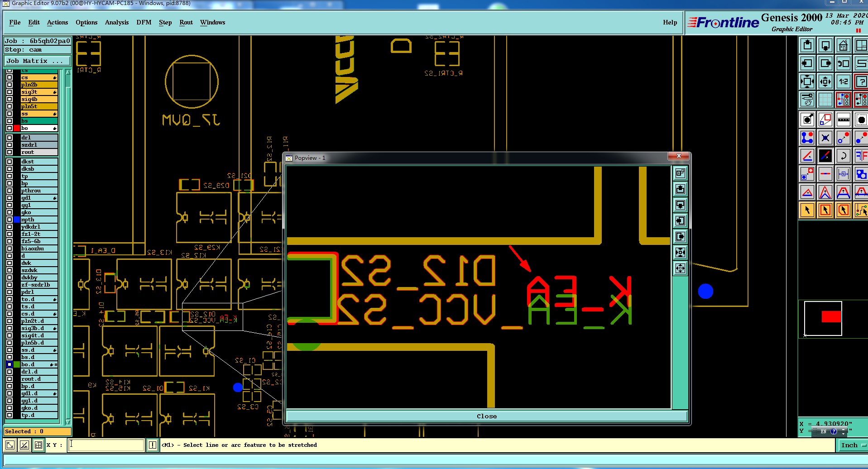
Task: Select the mirror F tool icon
Action: click(x=861, y=156)
